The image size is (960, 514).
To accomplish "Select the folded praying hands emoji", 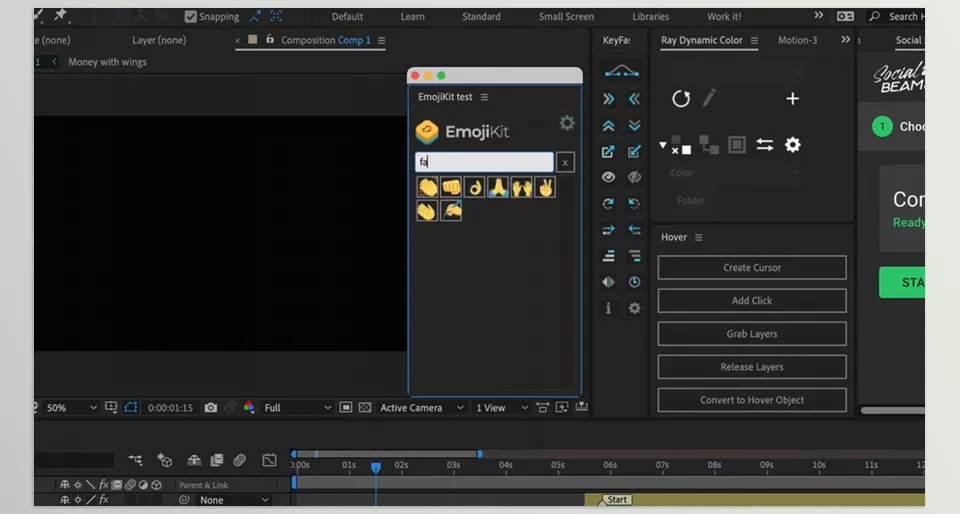I will [498, 187].
